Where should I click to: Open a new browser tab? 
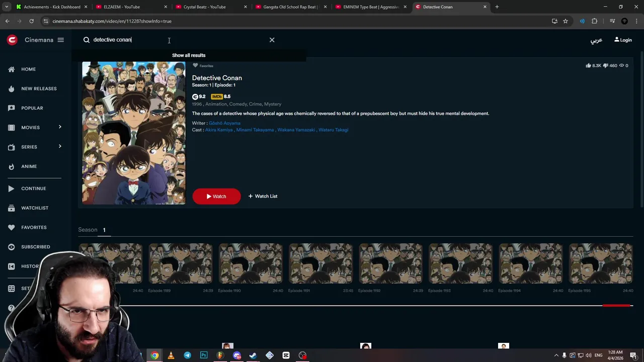point(497,7)
